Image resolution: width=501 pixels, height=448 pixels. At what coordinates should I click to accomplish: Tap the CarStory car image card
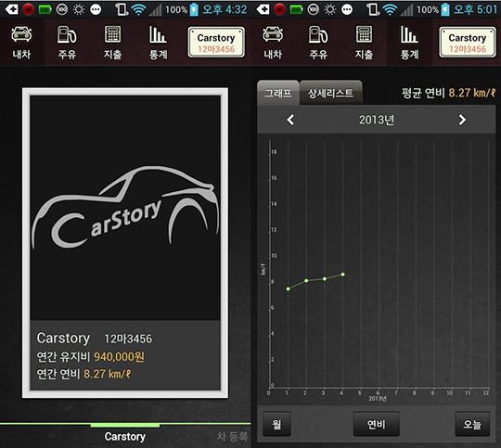click(x=125, y=208)
